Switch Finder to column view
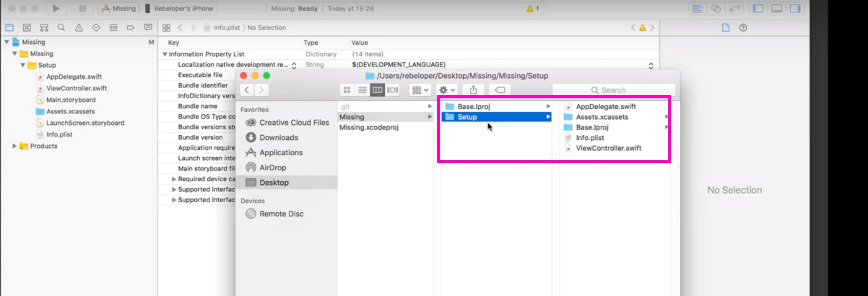Screen dimensions: 868x296 click(377, 90)
